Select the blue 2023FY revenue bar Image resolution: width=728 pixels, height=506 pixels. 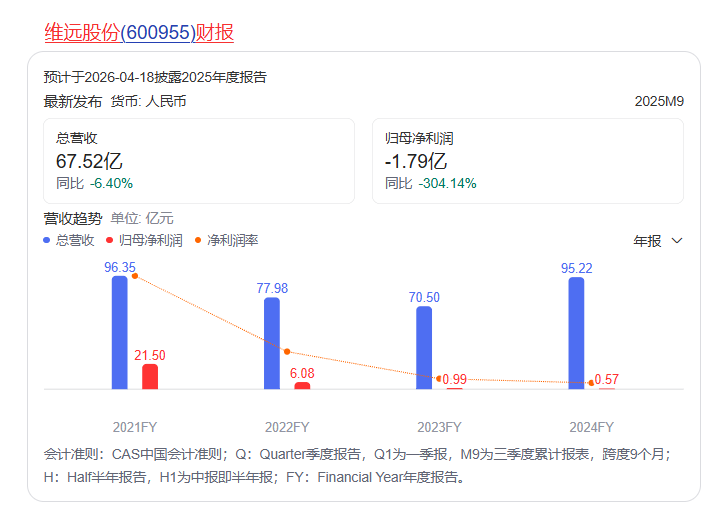[424, 347]
